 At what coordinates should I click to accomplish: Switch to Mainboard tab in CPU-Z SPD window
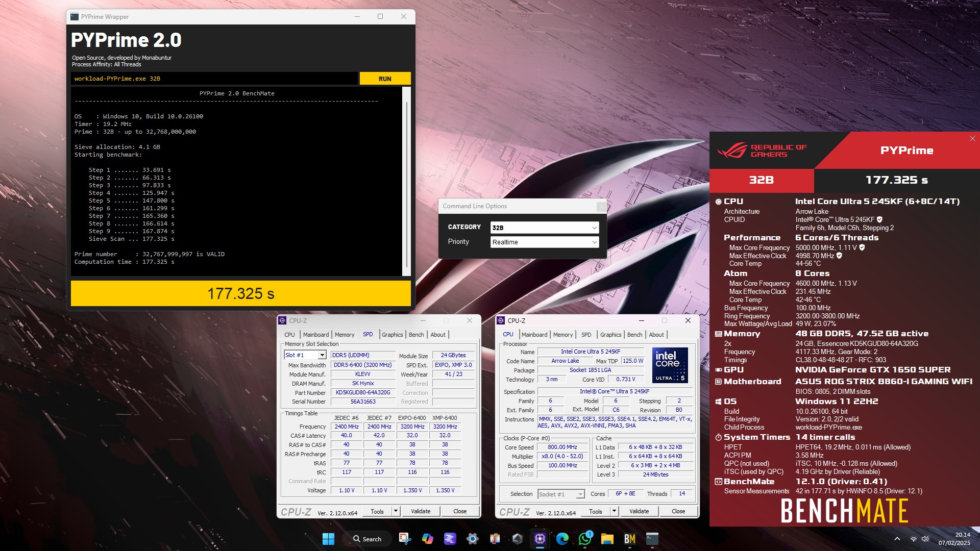click(316, 335)
